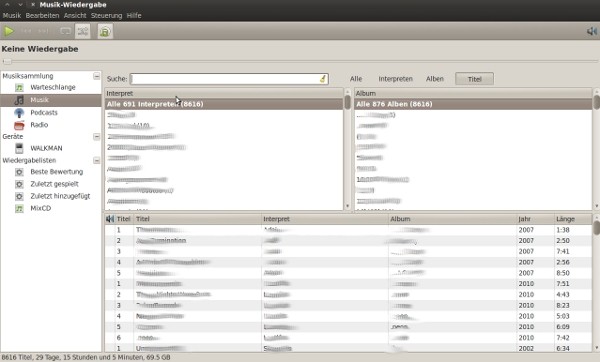Screen dimensions: 600x362
Task: Select the track with length 1:38
Action: 348,230
